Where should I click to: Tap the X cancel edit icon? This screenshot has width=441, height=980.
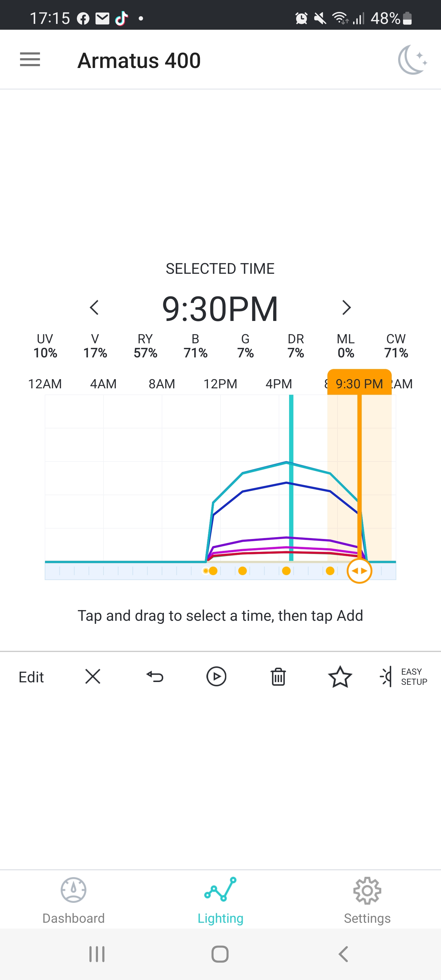click(92, 677)
